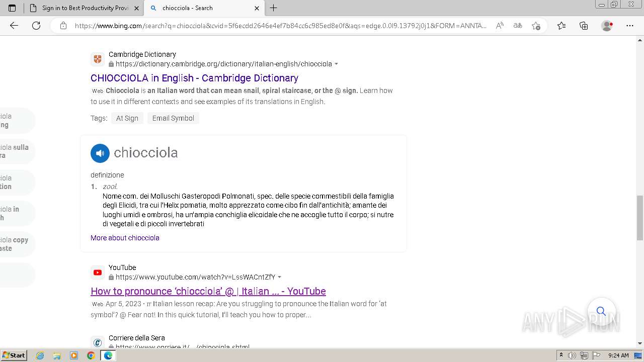644x362 pixels.
Task: Open Windows Explorer folder in taskbar
Action: click(57, 355)
